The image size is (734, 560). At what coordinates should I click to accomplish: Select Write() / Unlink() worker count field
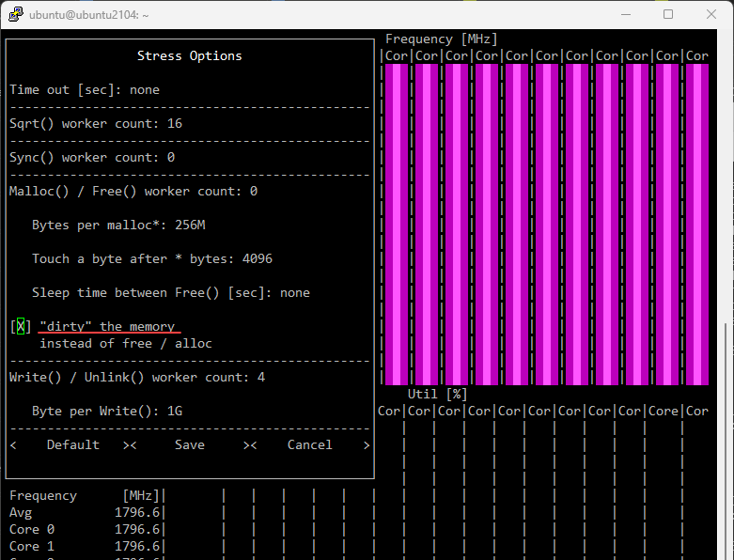(136, 378)
